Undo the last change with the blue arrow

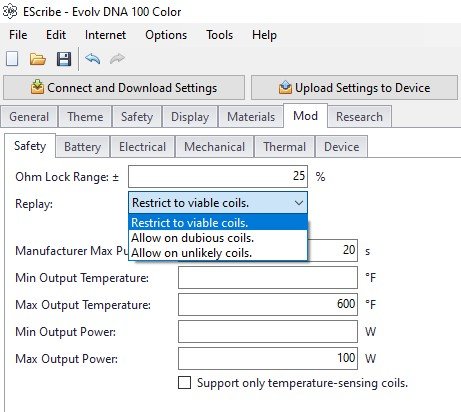coord(92,59)
